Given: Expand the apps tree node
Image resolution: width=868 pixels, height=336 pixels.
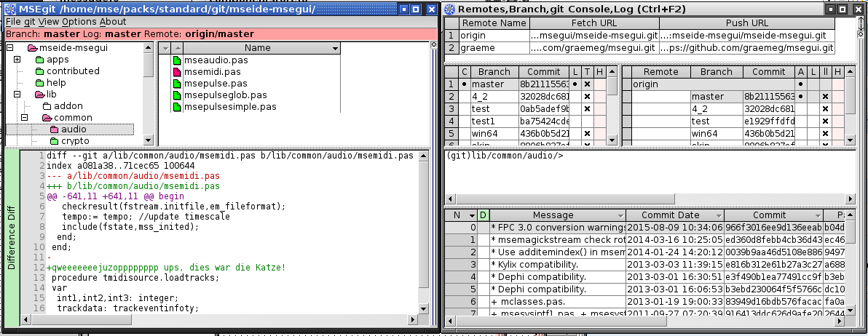Looking at the screenshot, I should (17, 60).
